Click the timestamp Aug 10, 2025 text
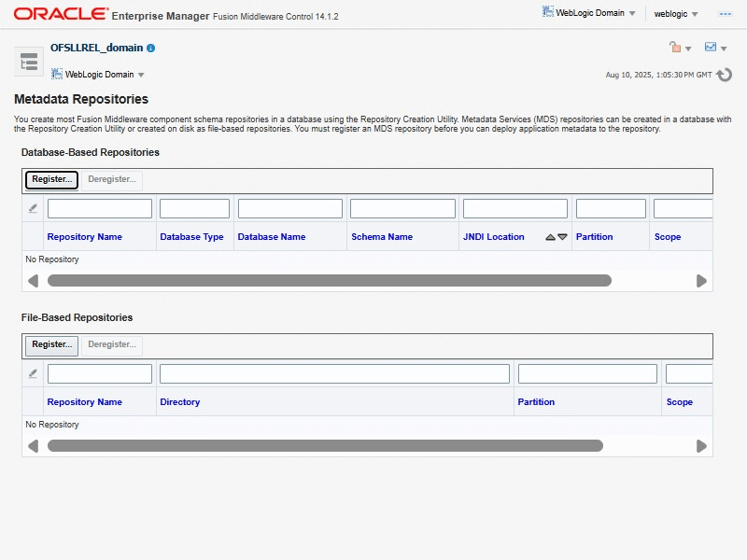 (658, 75)
